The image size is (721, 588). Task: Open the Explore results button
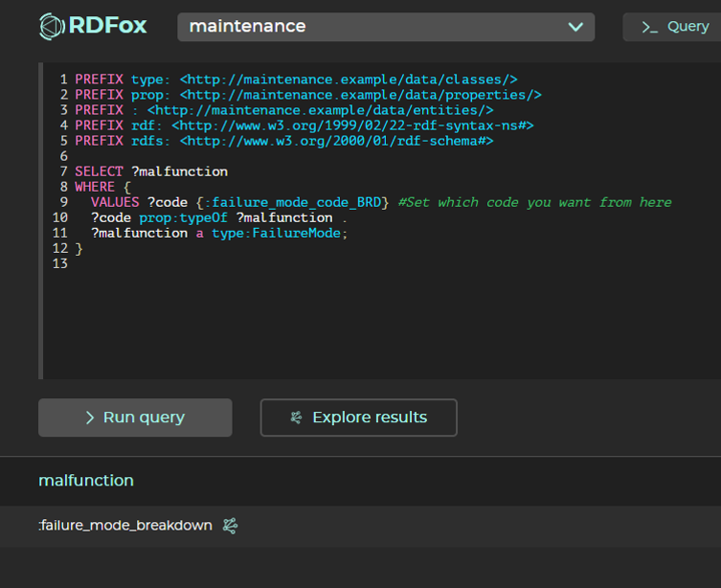[x=358, y=418]
